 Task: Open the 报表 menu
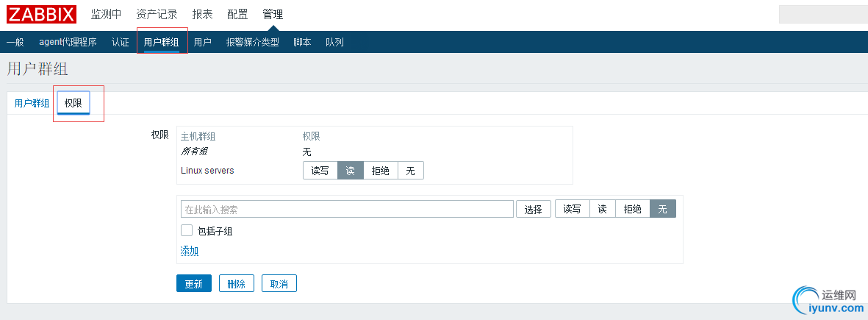point(202,15)
